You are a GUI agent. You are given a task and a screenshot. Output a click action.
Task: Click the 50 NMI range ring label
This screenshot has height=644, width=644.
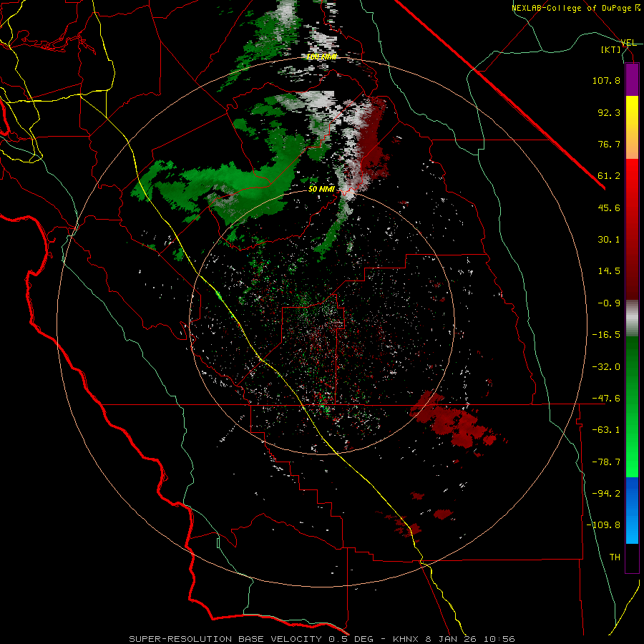tap(321, 190)
